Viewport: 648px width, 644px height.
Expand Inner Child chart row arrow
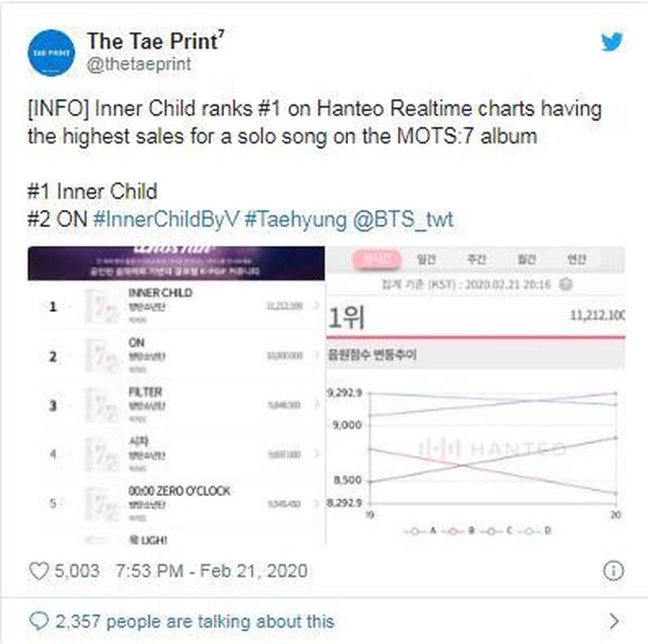coord(317,305)
